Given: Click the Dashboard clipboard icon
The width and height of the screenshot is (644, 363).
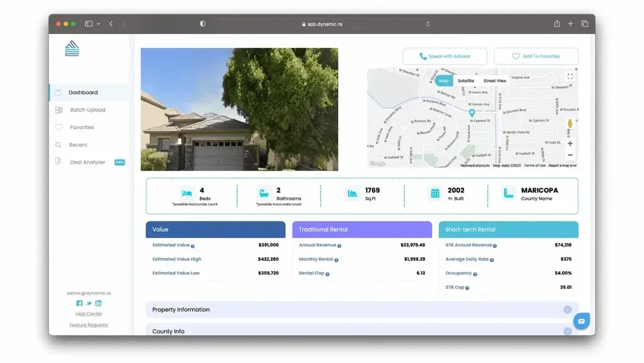Looking at the screenshot, I should click(x=58, y=93).
